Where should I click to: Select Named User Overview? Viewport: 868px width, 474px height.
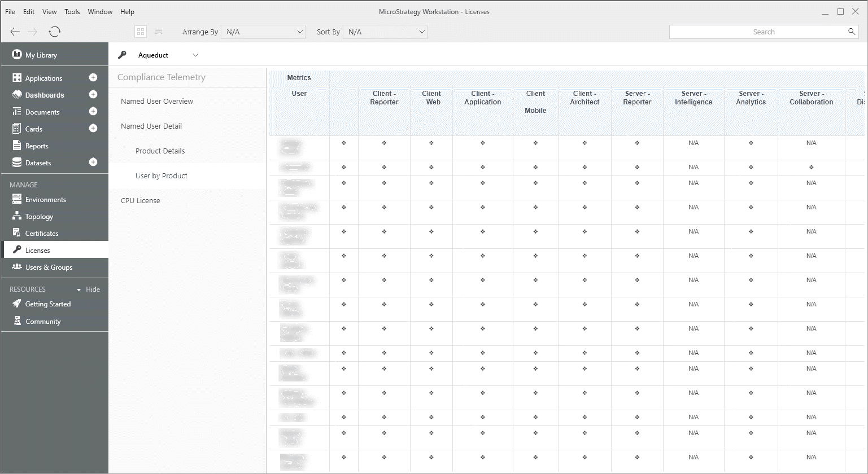click(157, 102)
